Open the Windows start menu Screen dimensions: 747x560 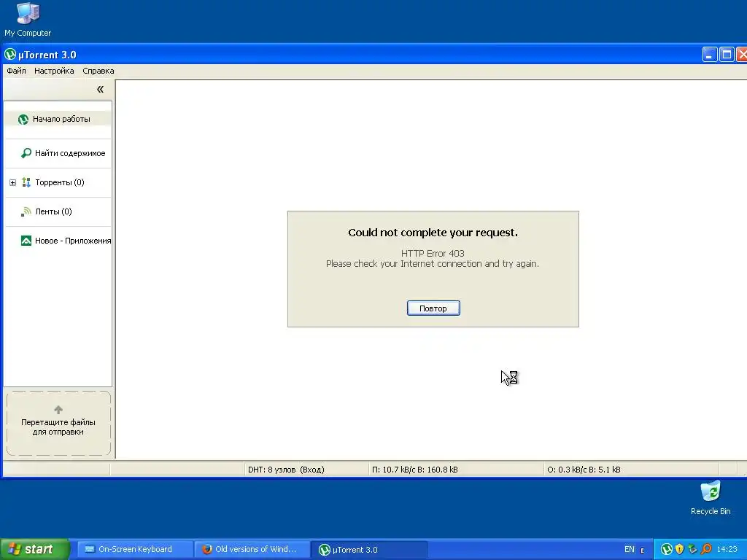coord(35,549)
